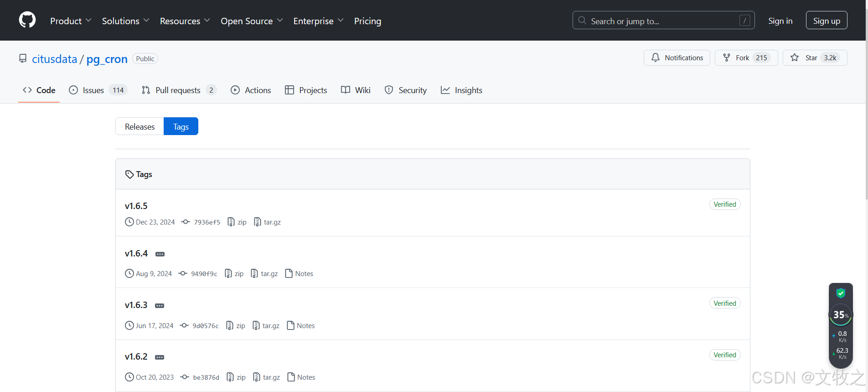Open commit 9490f9c

tap(198, 274)
